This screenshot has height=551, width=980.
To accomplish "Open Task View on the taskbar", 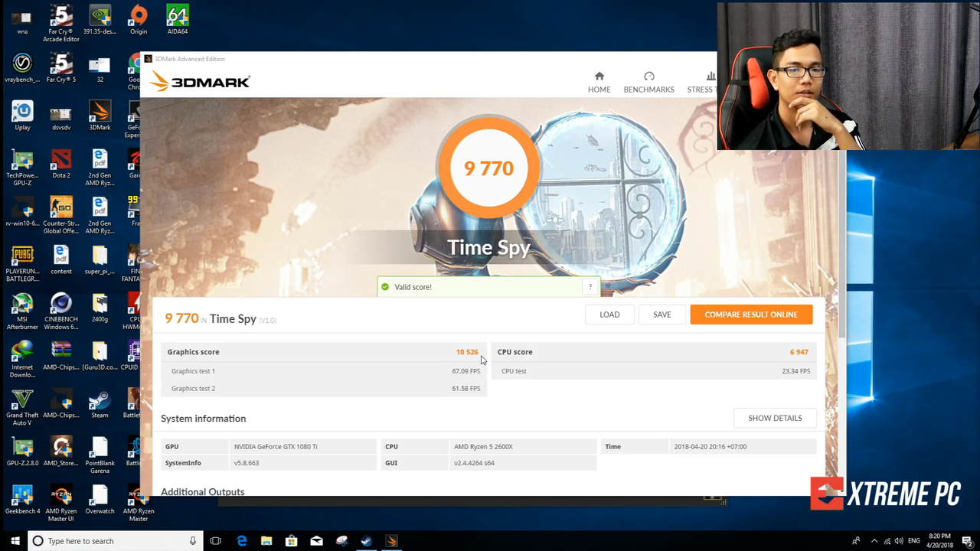I will (215, 541).
